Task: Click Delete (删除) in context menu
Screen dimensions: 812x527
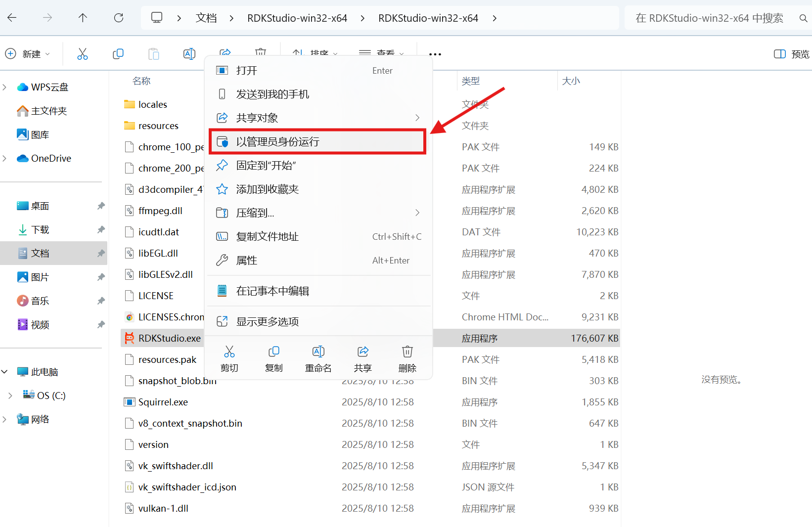Action: [x=407, y=359]
